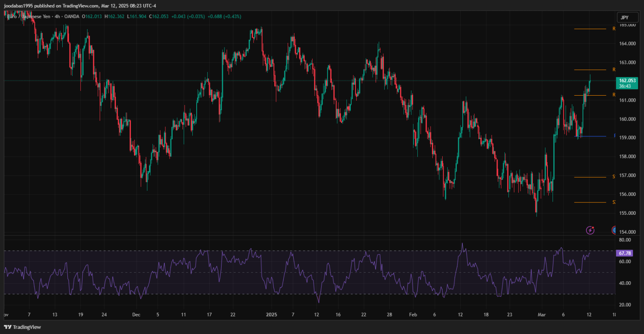The height and width of the screenshot is (334, 644).
Task: Click the 17 date label on time axis
Action: click(x=209, y=315)
